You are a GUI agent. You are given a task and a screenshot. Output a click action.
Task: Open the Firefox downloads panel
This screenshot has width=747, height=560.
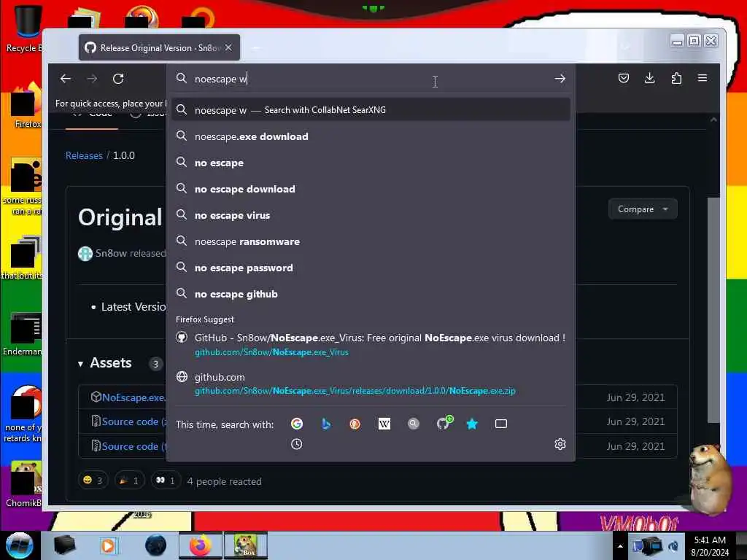click(x=649, y=78)
